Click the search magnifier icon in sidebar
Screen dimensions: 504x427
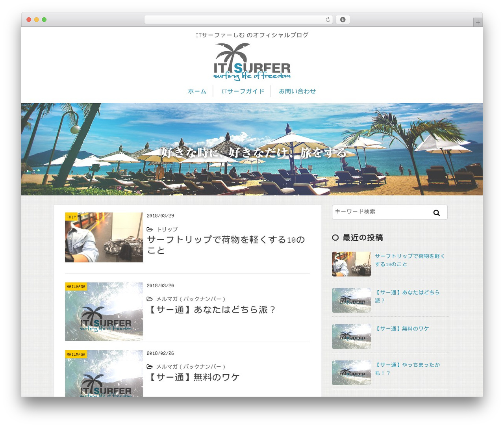click(x=436, y=213)
